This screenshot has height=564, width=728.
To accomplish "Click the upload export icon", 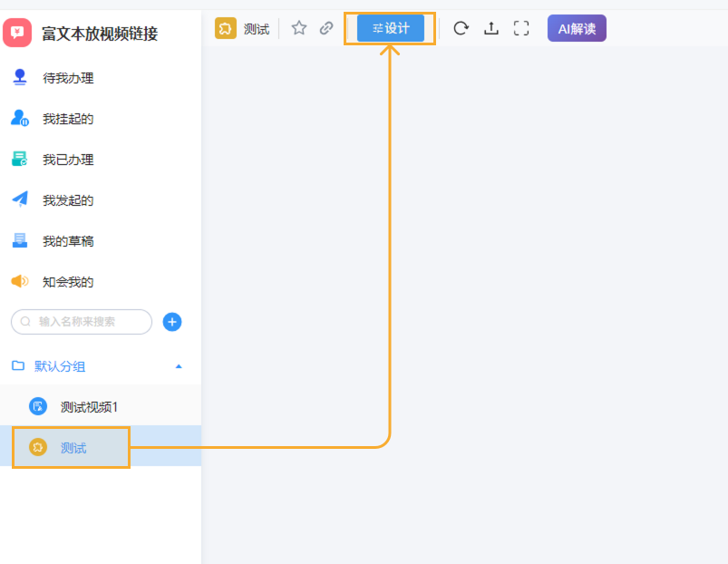I will coord(491,28).
